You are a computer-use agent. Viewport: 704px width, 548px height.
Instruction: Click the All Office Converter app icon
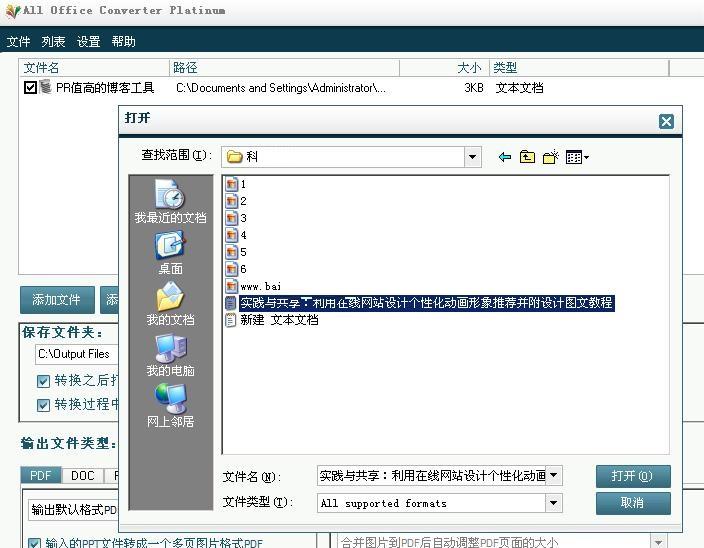click(13, 11)
